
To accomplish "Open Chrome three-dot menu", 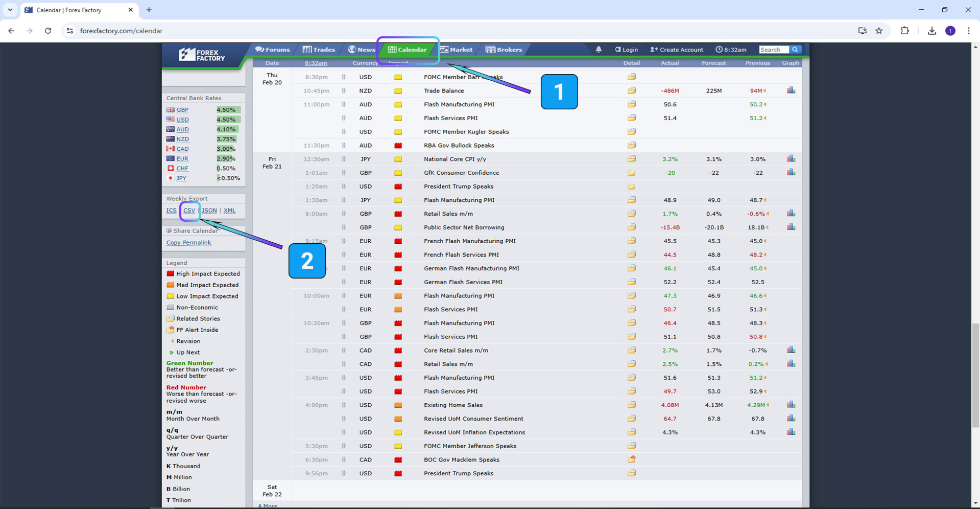I will [x=969, y=31].
